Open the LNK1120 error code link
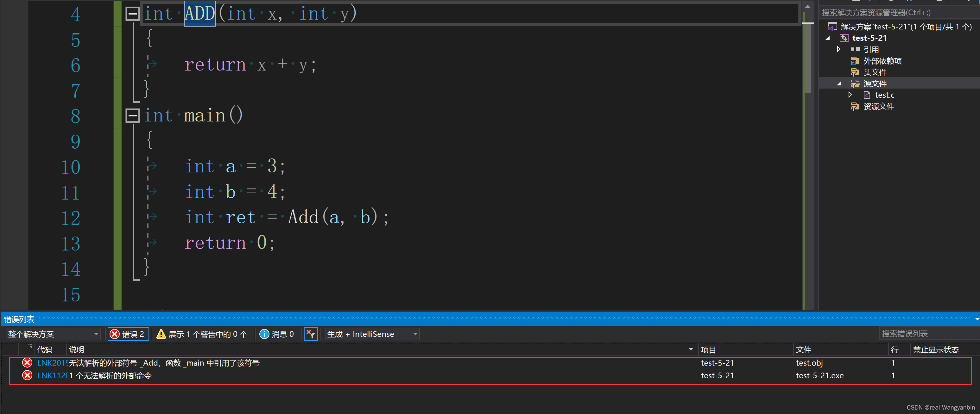This screenshot has height=414, width=980. tap(52, 375)
